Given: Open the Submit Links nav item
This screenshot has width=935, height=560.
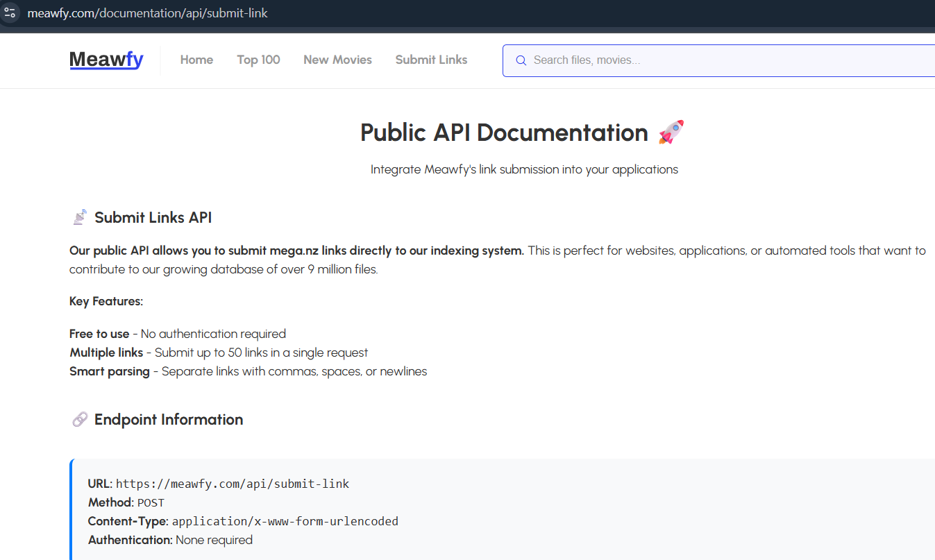Looking at the screenshot, I should tap(431, 60).
